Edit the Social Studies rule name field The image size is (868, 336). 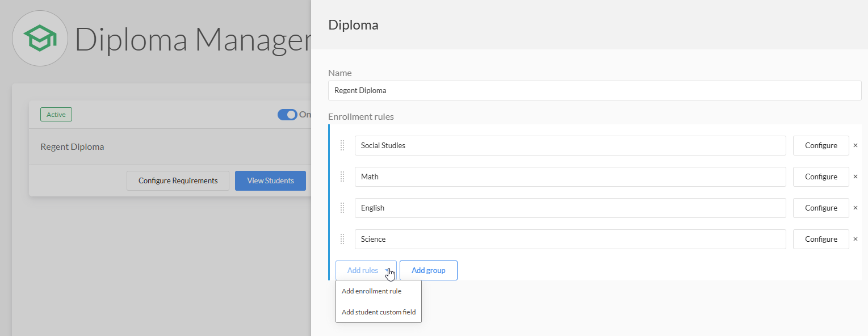(x=571, y=145)
